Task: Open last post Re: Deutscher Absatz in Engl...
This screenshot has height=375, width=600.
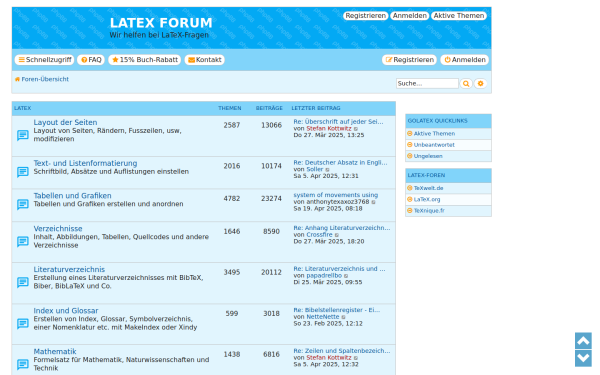Action: pos(340,163)
